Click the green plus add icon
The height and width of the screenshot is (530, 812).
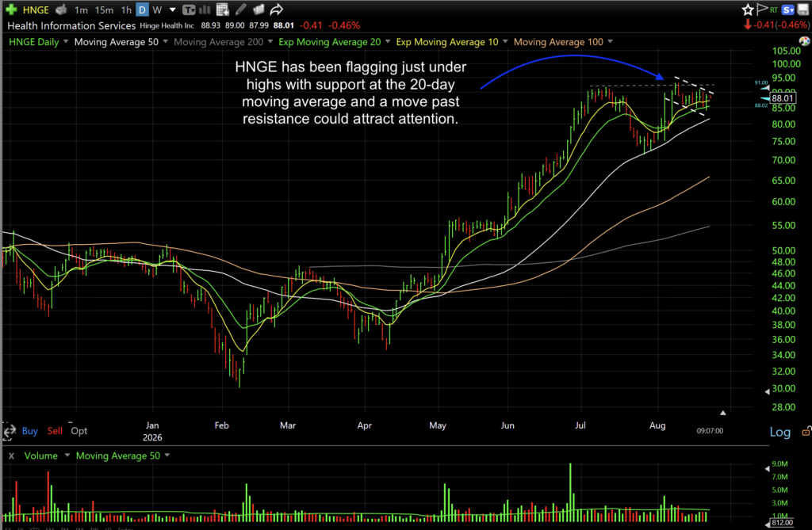click(11, 10)
